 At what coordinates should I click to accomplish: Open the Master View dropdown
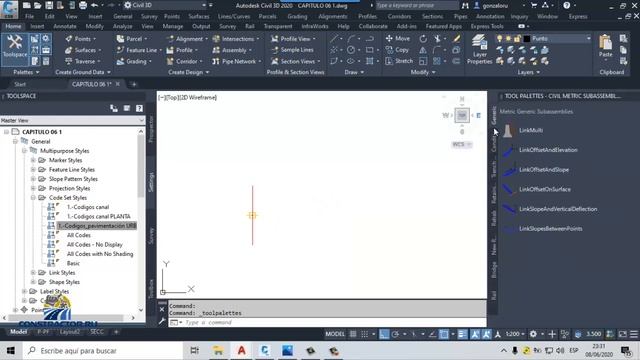pos(72,120)
